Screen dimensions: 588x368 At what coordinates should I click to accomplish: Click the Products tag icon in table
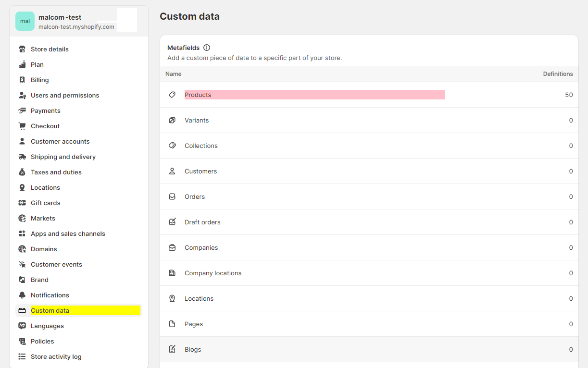coord(172,95)
